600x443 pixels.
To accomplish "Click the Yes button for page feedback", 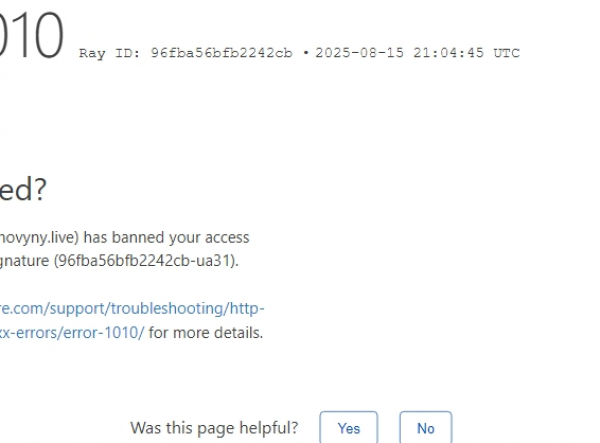I will (x=349, y=428).
